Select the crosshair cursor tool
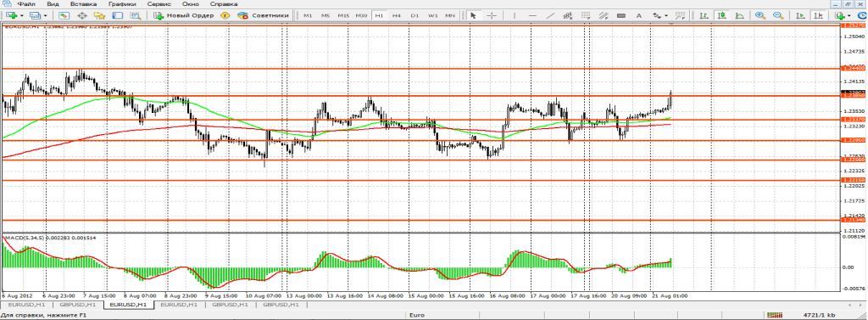This screenshot has height=320, width=868. (491, 15)
